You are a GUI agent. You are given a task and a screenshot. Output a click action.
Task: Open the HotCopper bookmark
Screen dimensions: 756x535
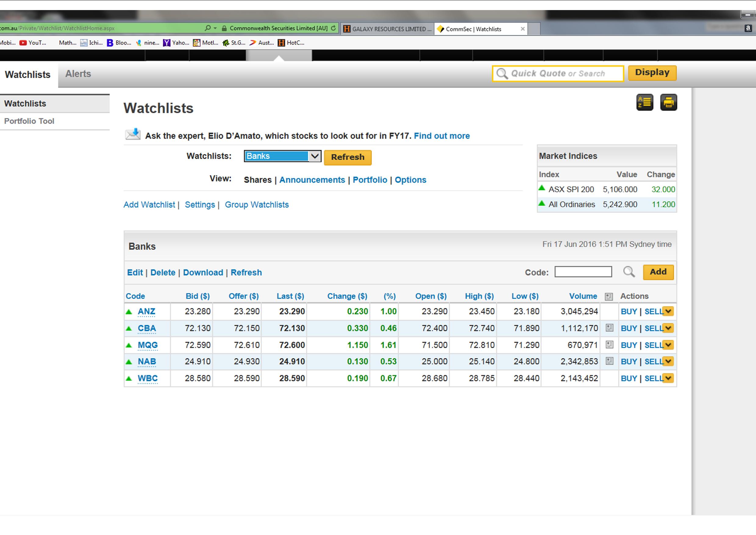(x=291, y=42)
